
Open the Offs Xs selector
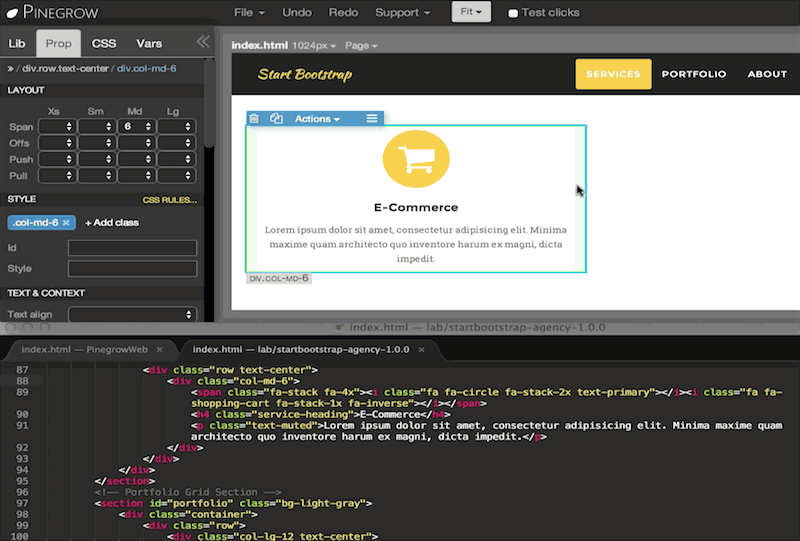click(57, 143)
